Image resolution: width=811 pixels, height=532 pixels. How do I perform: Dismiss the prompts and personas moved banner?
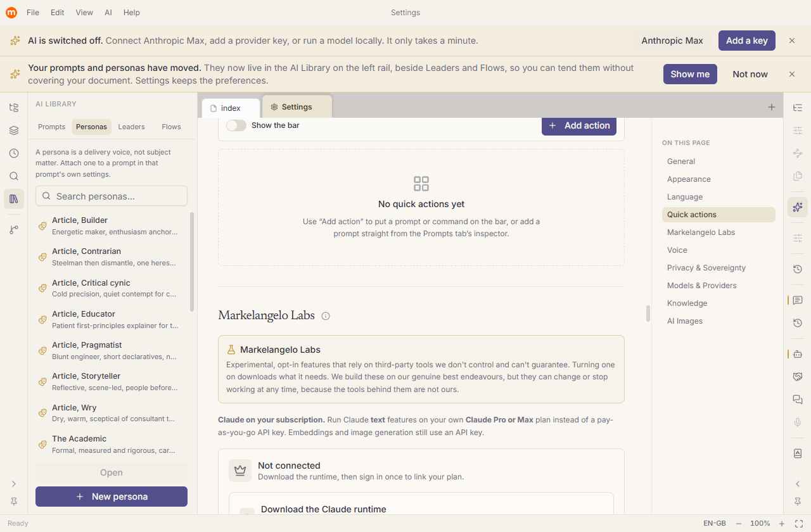[x=792, y=74]
